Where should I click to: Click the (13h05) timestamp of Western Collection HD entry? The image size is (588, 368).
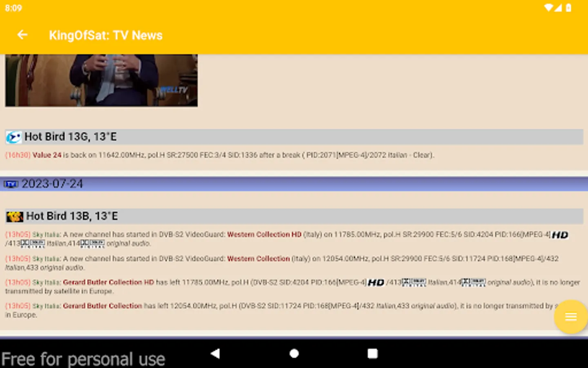[x=18, y=234]
